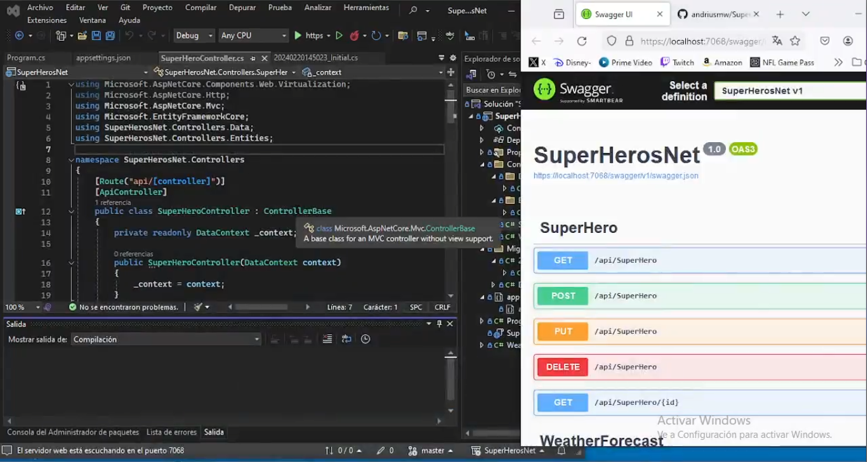Switch to the Program.cs editor tab
868x462 pixels.
click(x=26, y=58)
